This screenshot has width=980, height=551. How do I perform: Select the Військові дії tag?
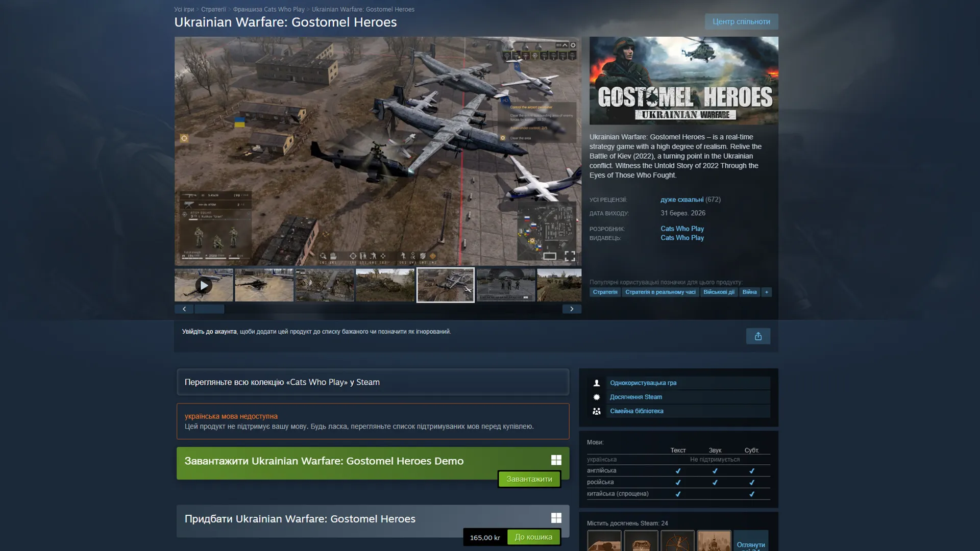point(719,292)
